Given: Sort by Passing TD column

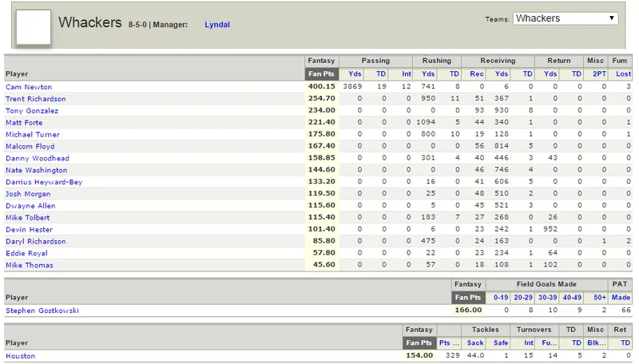Looking at the screenshot, I should click(381, 73).
